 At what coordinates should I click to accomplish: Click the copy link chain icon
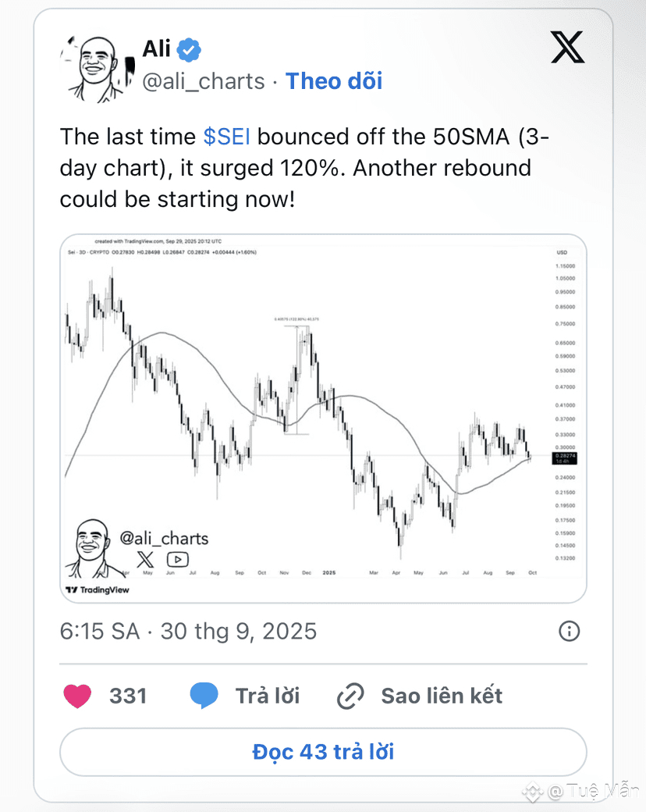click(350, 696)
